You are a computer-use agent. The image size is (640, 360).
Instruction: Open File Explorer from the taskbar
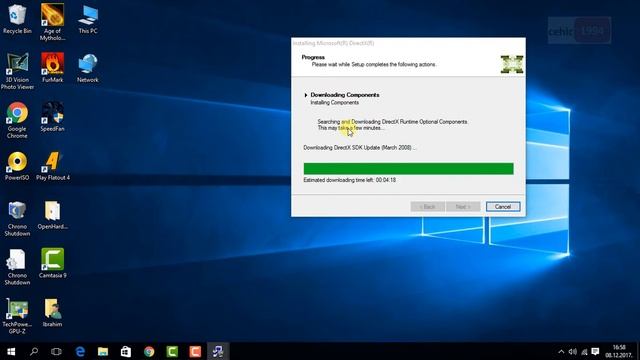[103, 351]
